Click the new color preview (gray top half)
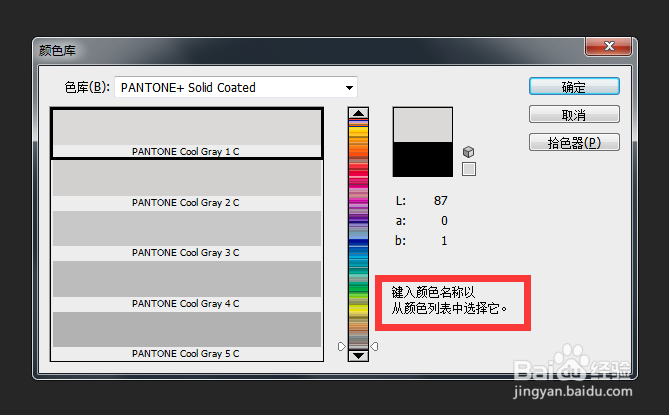The image size is (669, 415). [423, 125]
